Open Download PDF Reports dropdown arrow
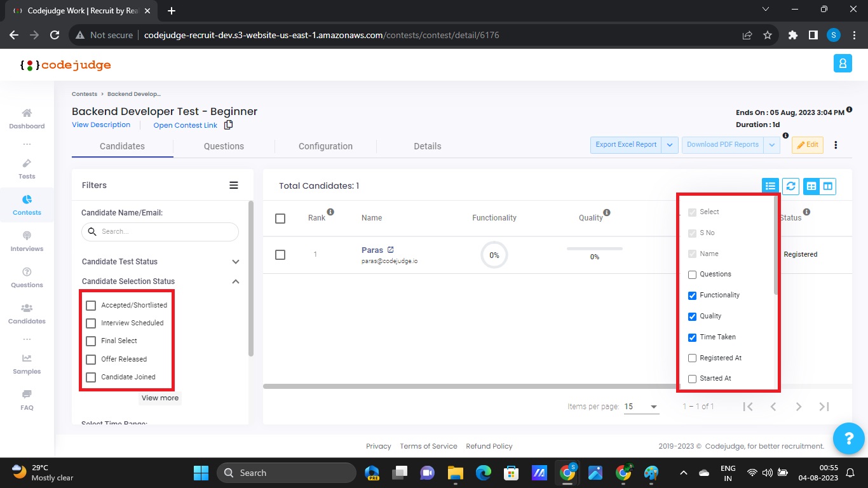Viewport: 868px width, 488px height. tap(771, 145)
